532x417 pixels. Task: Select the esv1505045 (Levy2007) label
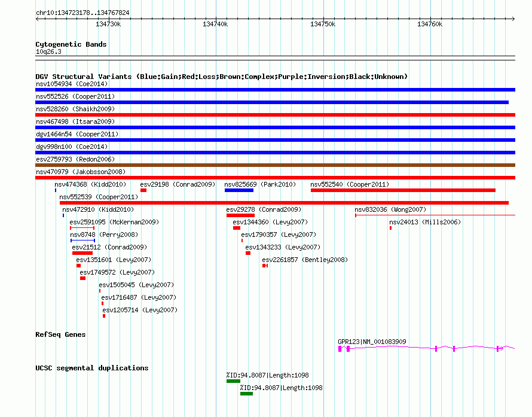click(136, 285)
